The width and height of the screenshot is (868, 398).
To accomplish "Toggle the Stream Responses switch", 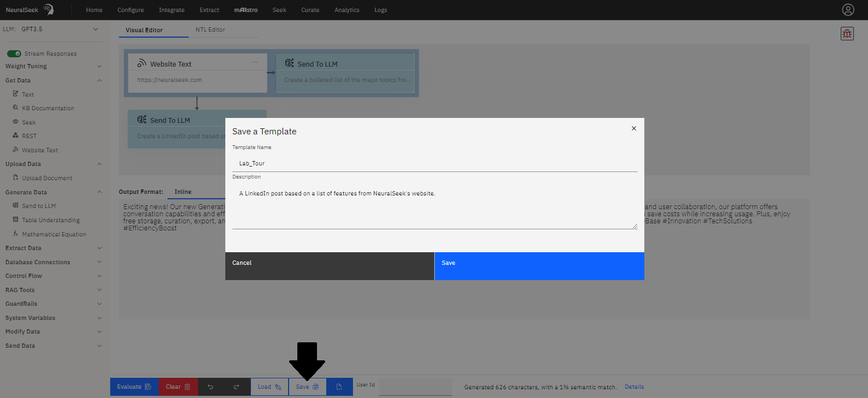I will 14,54.
